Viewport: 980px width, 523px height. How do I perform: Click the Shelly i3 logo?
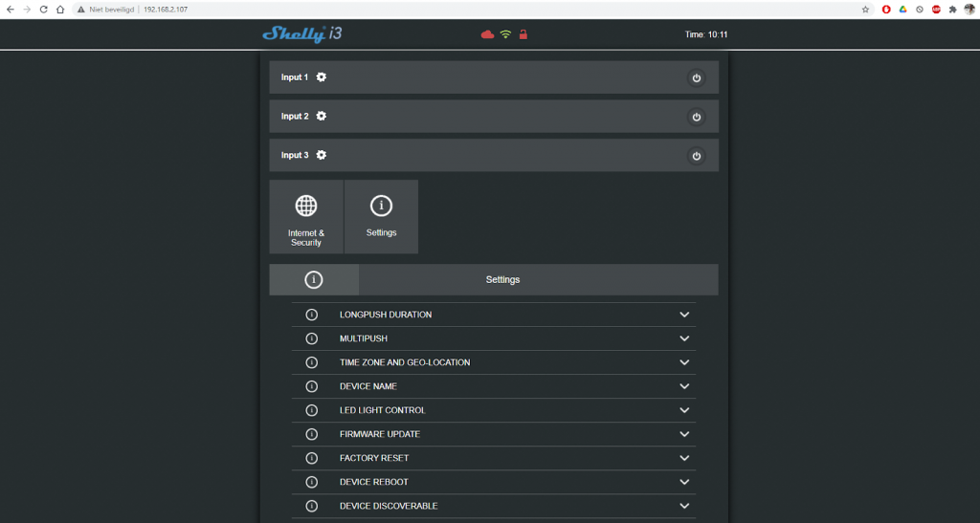pos(302,34)
